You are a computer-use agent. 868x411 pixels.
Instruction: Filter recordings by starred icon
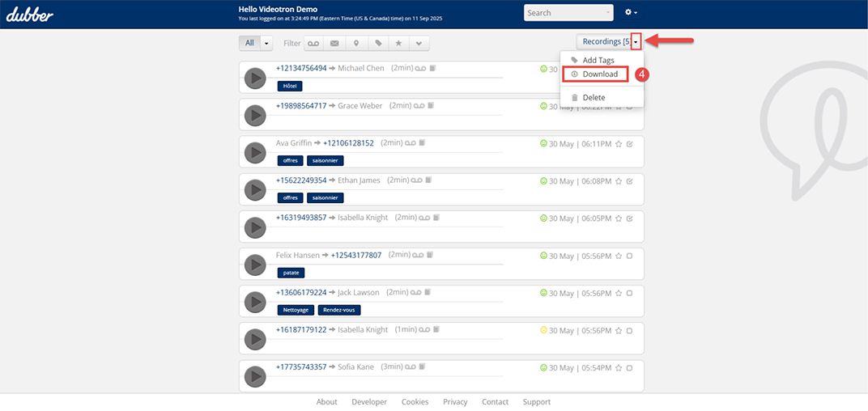pos(398,43)
